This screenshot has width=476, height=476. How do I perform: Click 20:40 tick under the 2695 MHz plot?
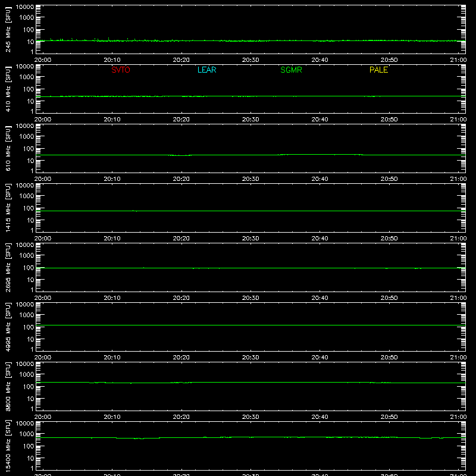(x=320, y=298)
